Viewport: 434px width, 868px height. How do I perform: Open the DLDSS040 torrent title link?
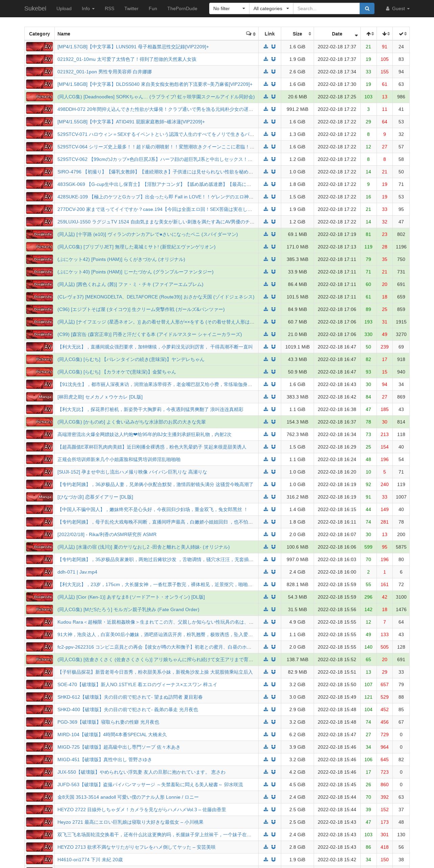pos(155,84)
